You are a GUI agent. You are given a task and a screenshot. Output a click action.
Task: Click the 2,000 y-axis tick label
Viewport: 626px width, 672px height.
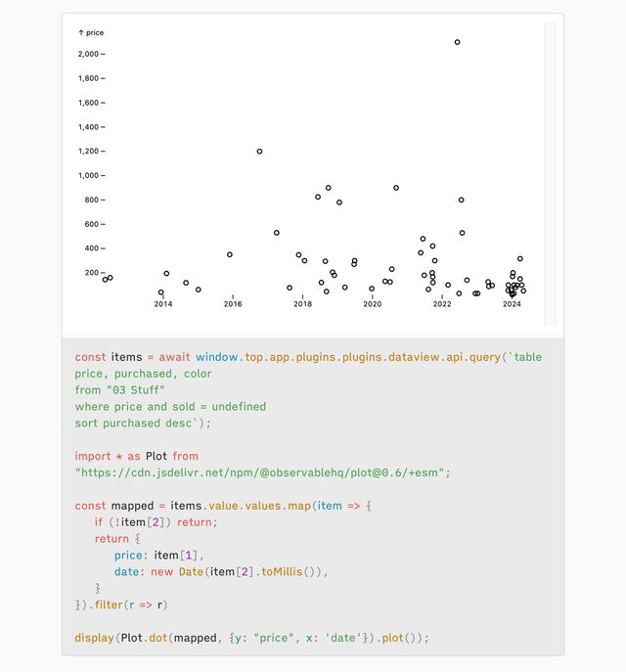point(88,54)
